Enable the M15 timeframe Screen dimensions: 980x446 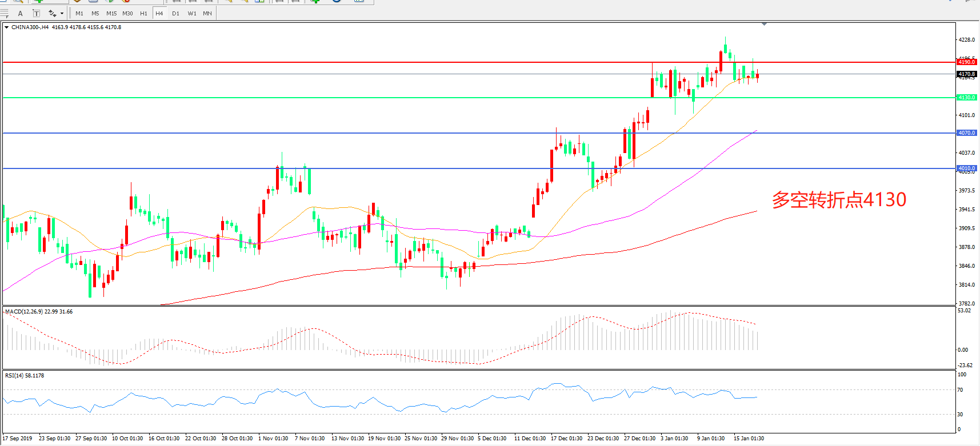pyautogui.click(x=111, y=13)
